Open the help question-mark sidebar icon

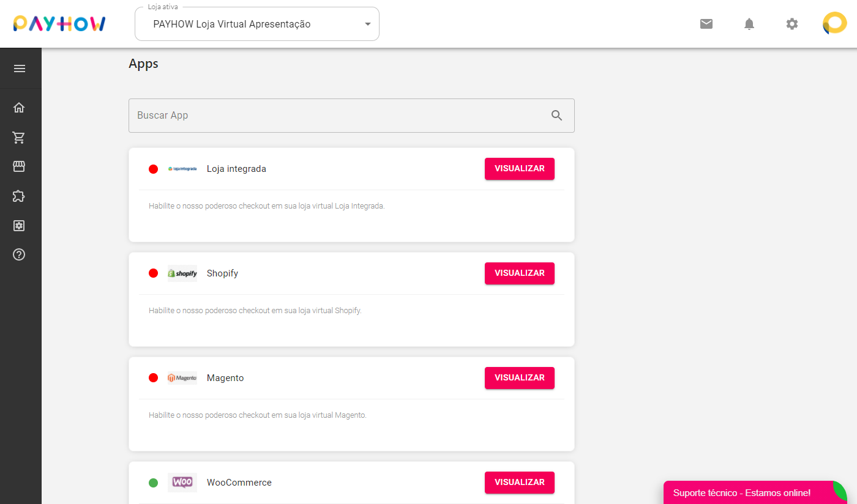click(x=19, y=254)
